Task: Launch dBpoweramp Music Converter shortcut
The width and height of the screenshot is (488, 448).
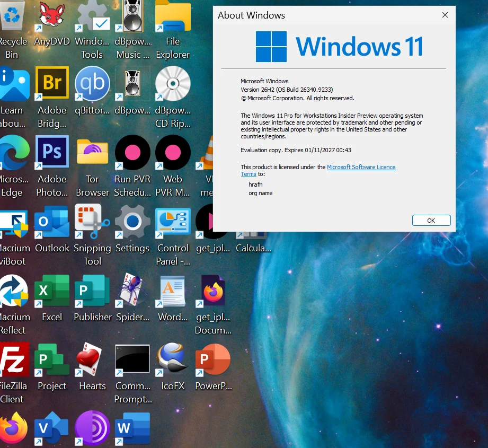Action: click(x=132, y=15)
